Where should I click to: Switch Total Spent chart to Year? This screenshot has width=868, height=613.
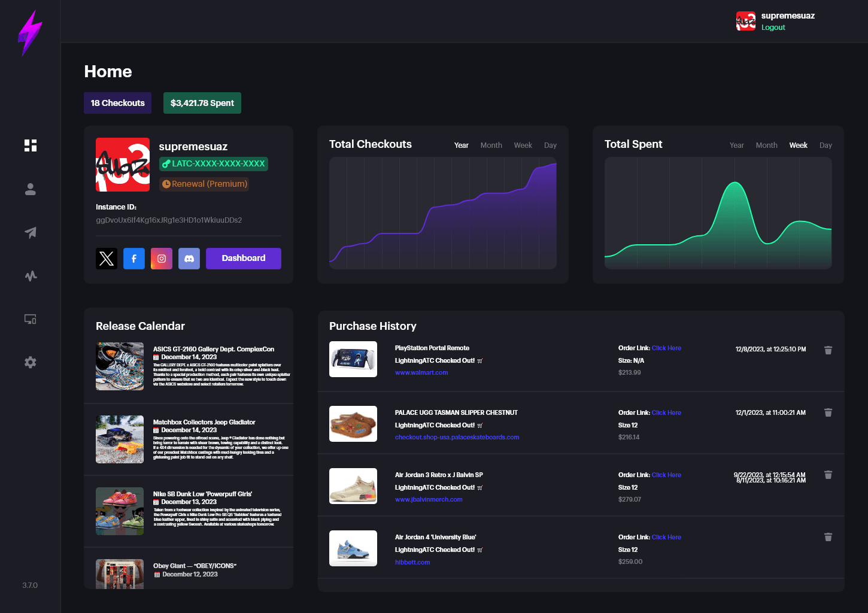point(737,145)
